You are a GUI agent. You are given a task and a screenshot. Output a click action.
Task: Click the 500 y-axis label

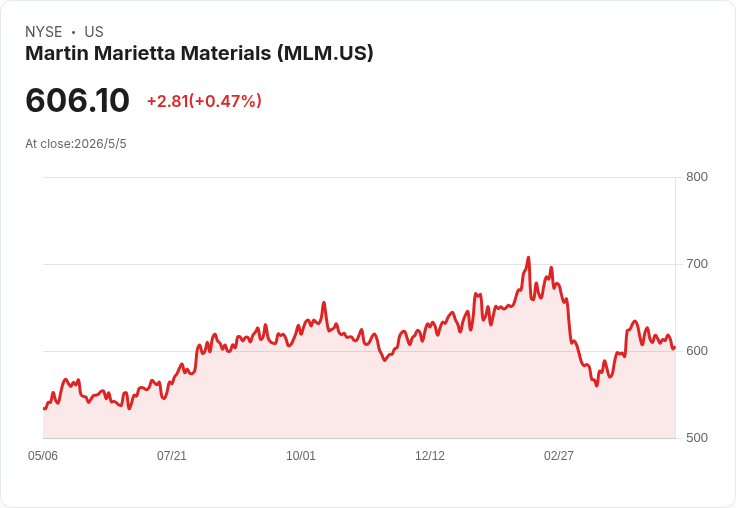pyautogui.click(x=697, y=438)
